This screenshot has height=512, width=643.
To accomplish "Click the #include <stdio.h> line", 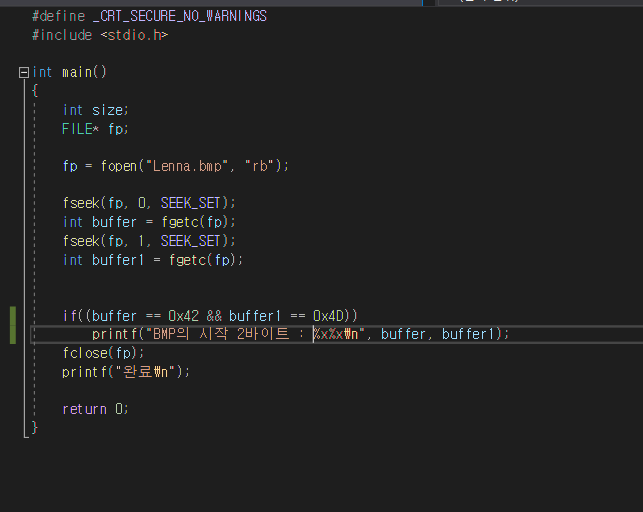I will (x=100, y=35).
